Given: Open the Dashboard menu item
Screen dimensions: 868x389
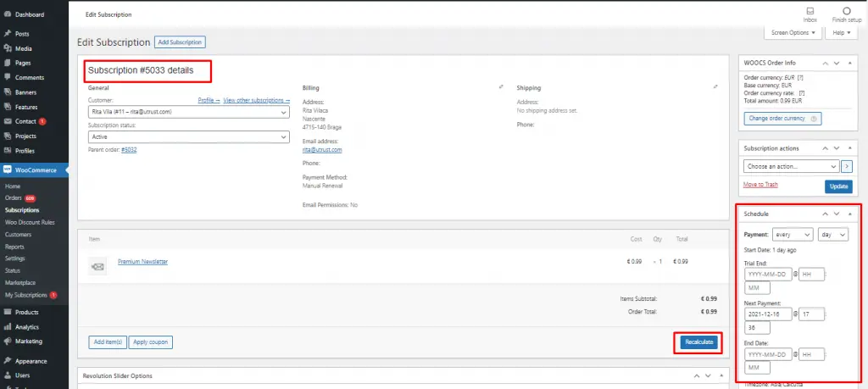Looking at the screenshot, I should point(30,14).
